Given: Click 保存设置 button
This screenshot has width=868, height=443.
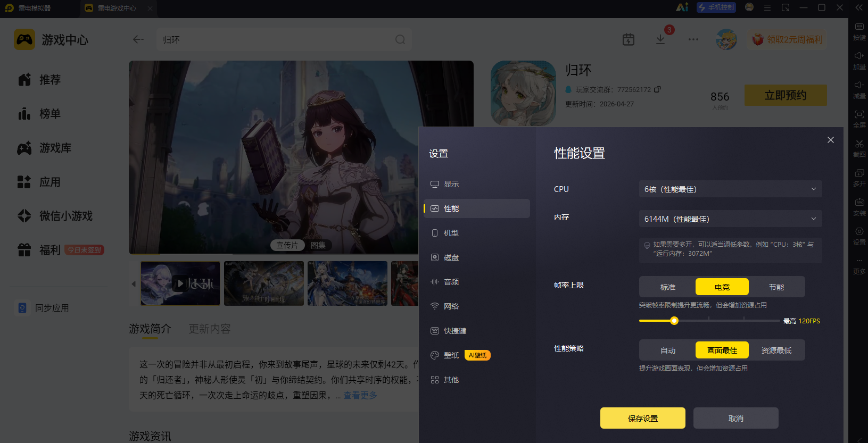Looking at the screenshot, I should tap(643, 418).
